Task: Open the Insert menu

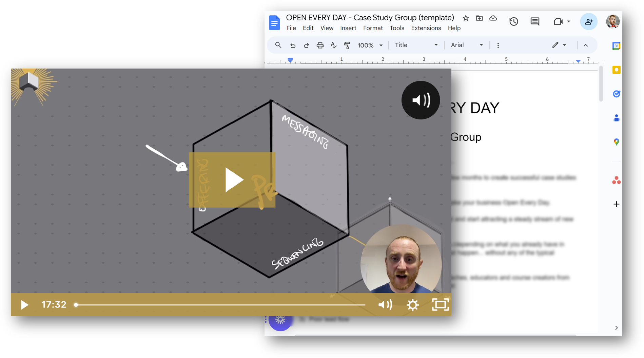Action: tap(348, 28)
